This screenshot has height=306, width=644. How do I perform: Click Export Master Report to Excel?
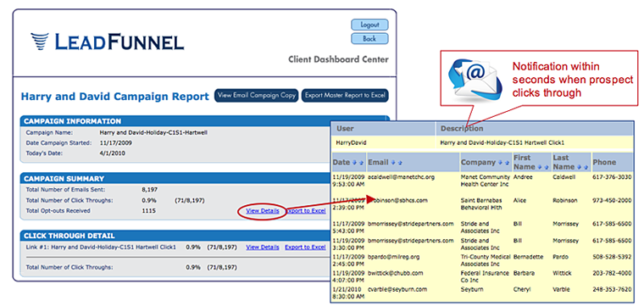(345, 95)
